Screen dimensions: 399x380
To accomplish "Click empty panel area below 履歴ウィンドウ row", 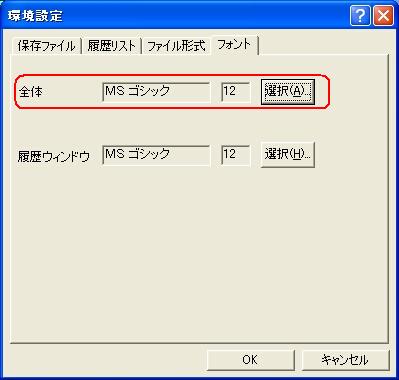I will pyautogui.click(x=199, y=253).
